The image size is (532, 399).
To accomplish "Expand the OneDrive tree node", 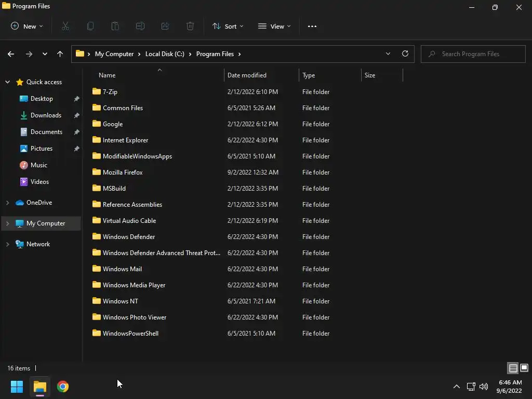I will click(7, 203).
